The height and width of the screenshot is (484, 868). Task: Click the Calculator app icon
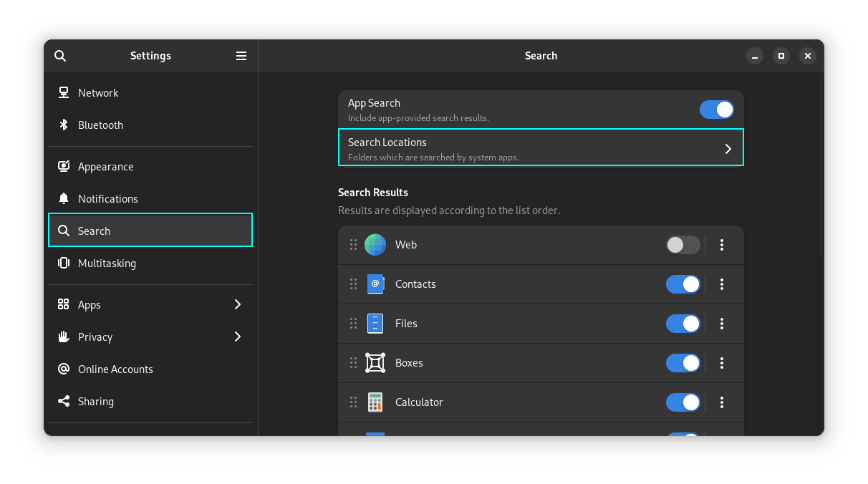coord(375,402)
